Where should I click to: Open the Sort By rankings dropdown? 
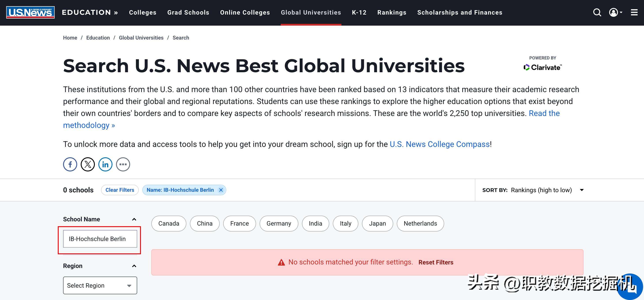(x=547, y=190)
